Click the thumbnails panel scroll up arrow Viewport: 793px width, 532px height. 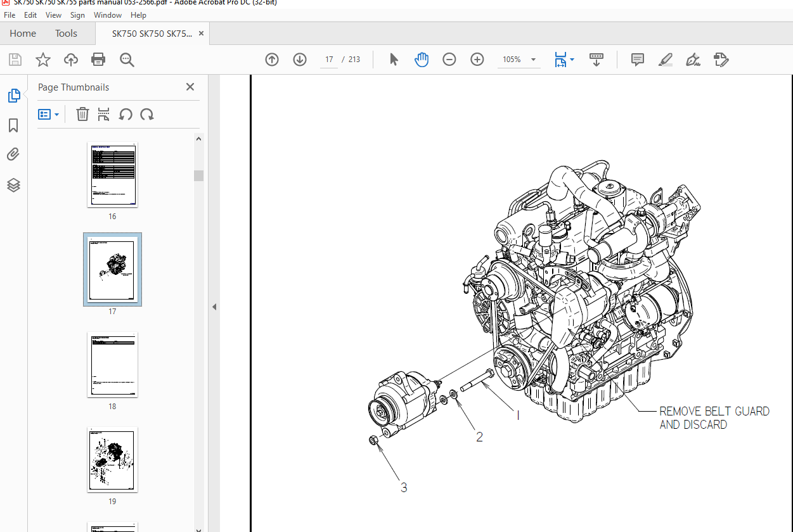(198, 139)
